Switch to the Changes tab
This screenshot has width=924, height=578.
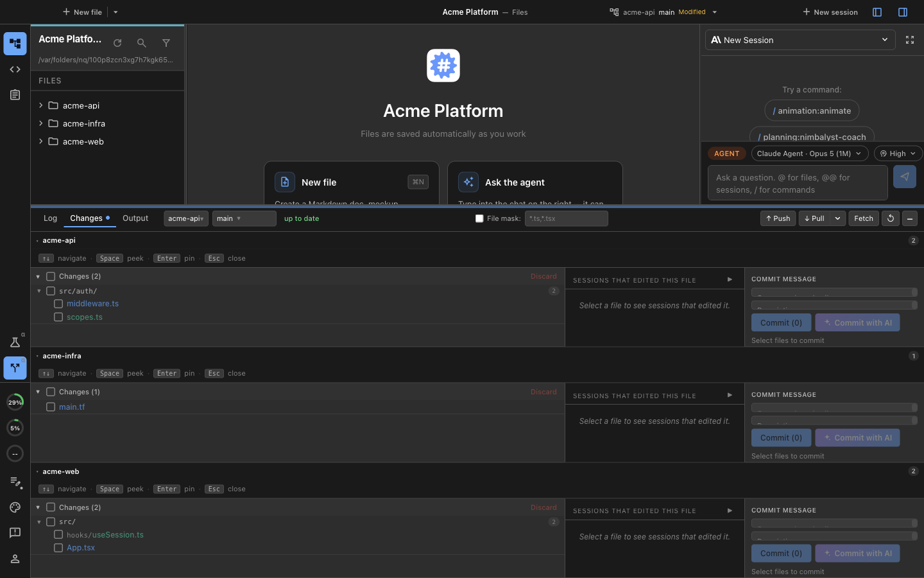(x=90, y=218)
